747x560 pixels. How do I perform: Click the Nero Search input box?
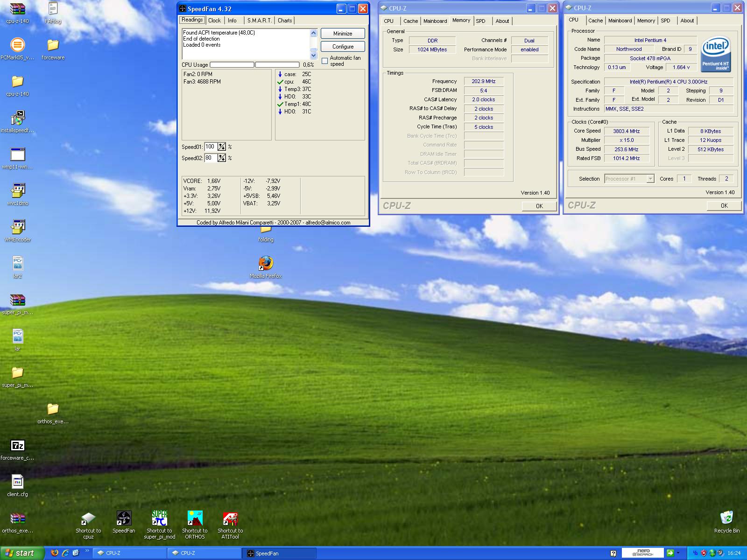(643, 553)
